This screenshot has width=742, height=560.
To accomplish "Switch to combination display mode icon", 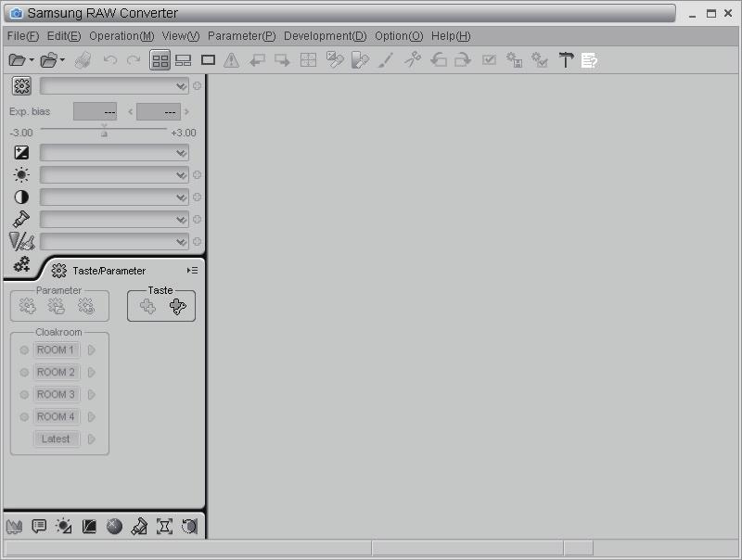I will click(183, 60).
